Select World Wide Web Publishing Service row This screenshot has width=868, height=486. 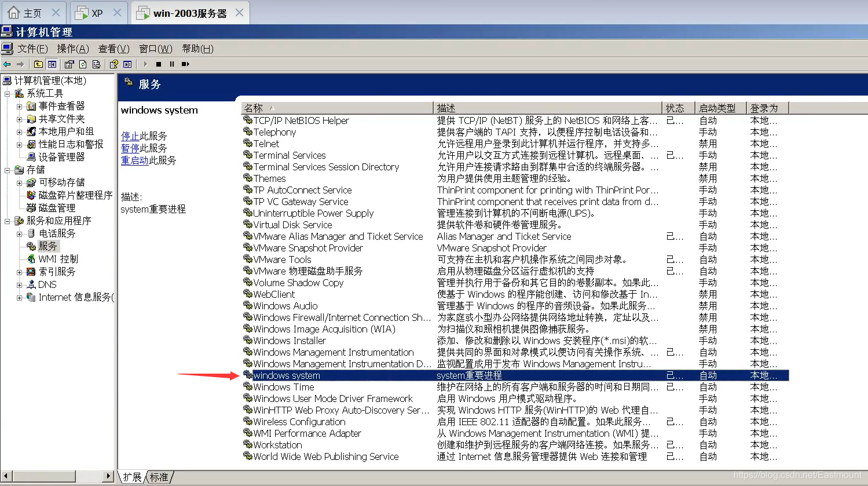click(x=515, y=456)
